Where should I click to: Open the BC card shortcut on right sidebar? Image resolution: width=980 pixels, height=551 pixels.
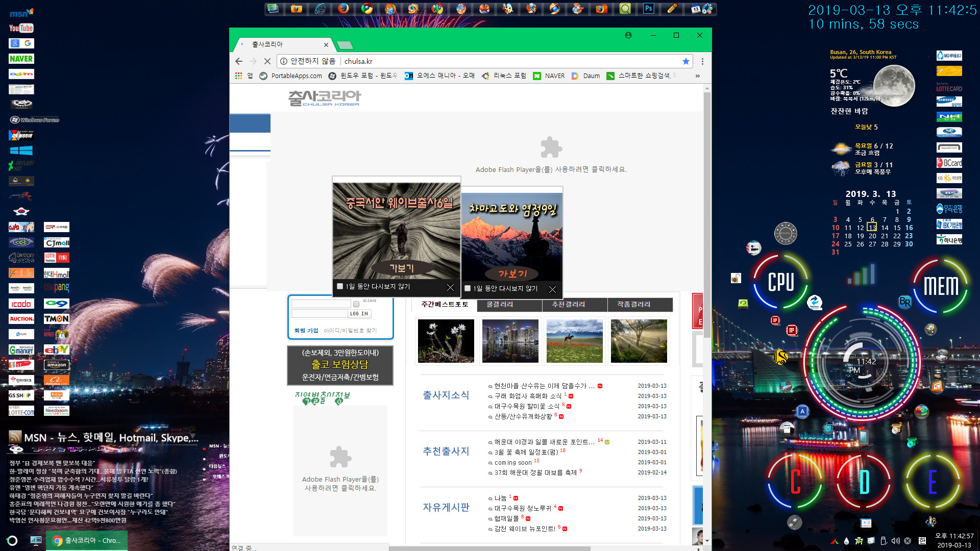tap(949, 163)
